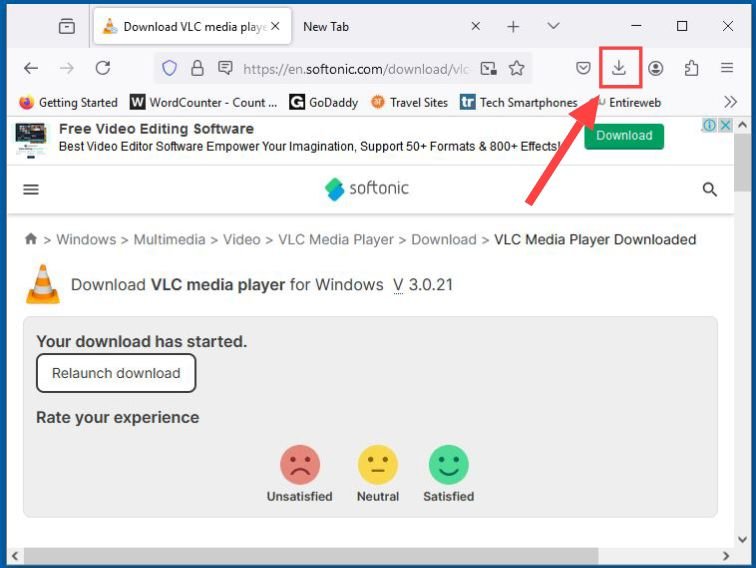Screen dimensions: 756x568
Task: Click the Free Video Editing Software ad title
Action: click(x=156, y=129)
